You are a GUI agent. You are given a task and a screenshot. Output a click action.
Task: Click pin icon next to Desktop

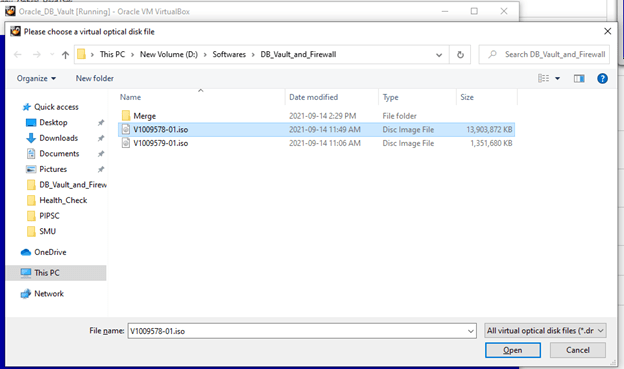click(x=101, y=123)
